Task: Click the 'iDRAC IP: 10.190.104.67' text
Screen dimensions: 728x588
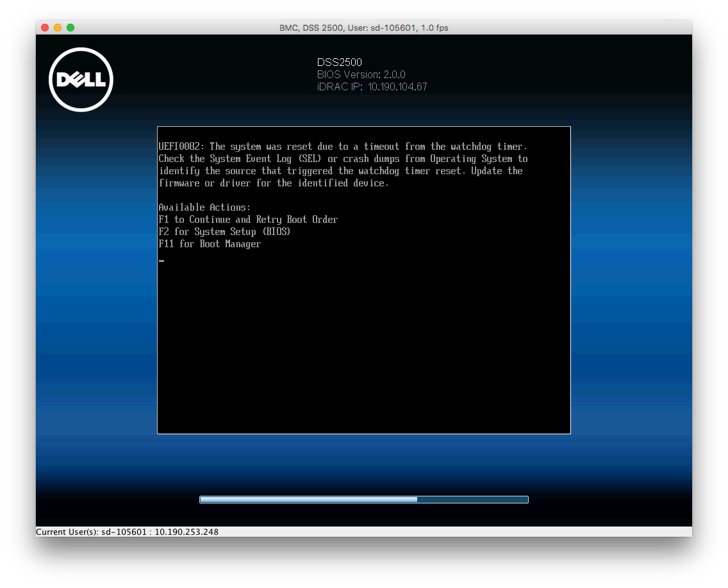Action: [372, 86]
